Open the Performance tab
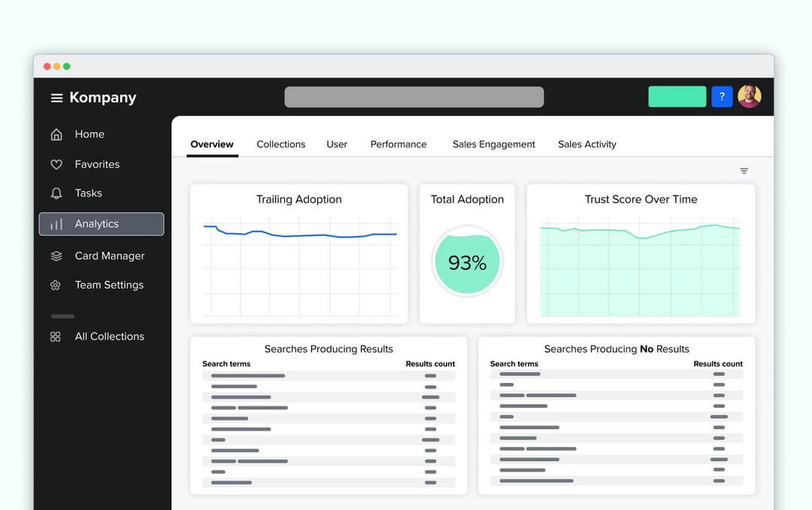Viewport: 812px width, 510px height. [x=398, y=144]
